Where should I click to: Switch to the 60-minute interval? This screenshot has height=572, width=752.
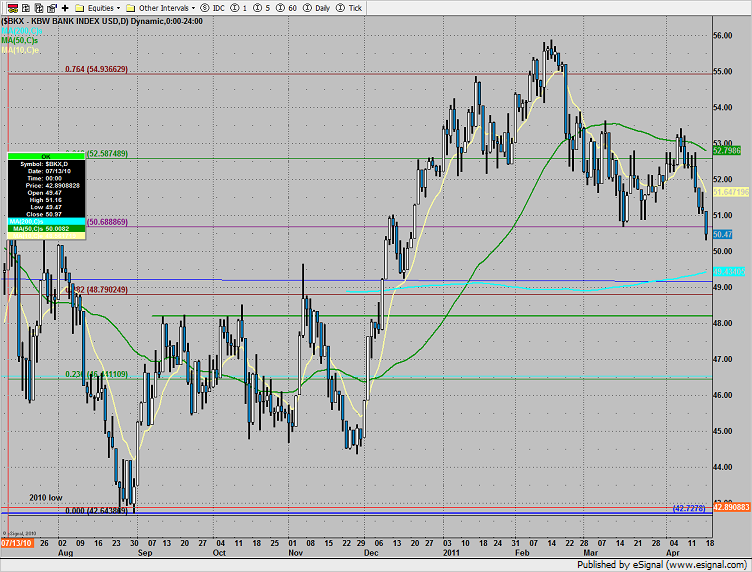point(287,8)
